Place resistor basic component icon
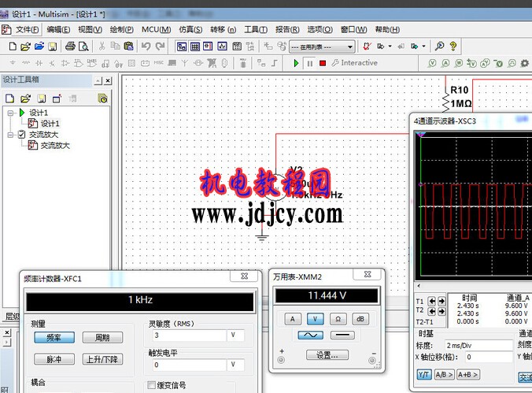Image resolution: width=532 pixels, height=393 pixels. click(x=26, y=63)
